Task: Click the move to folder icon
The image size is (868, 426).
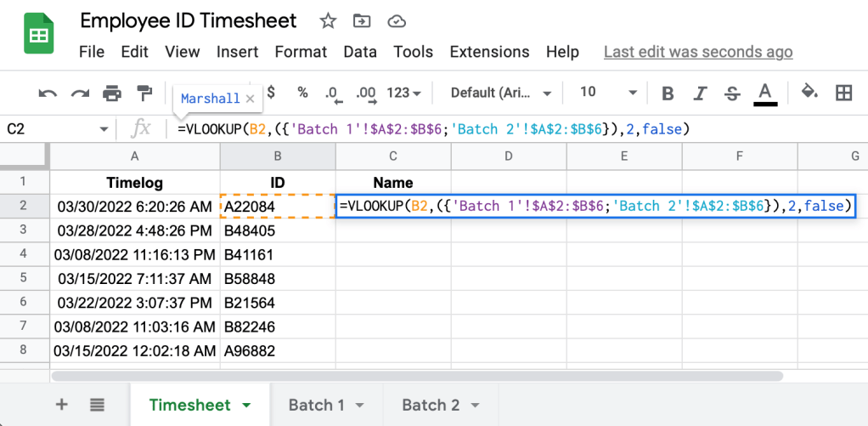Action: (x=362, y=21)
